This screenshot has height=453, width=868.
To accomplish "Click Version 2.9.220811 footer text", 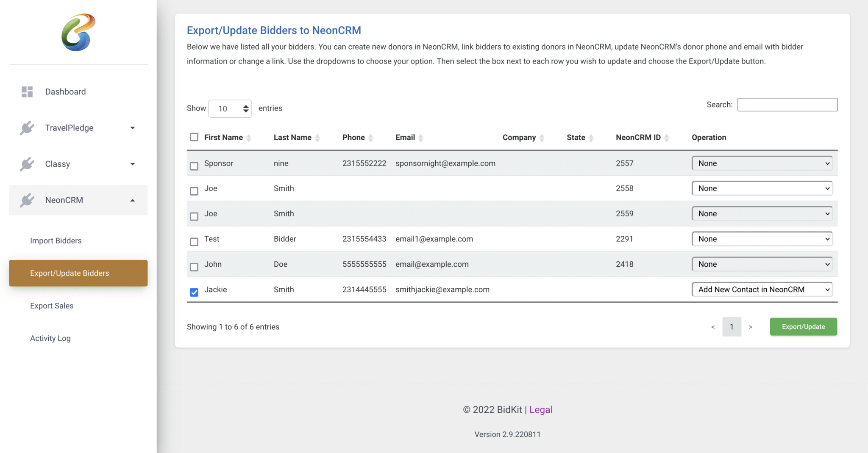I will [x=507, y=434].
